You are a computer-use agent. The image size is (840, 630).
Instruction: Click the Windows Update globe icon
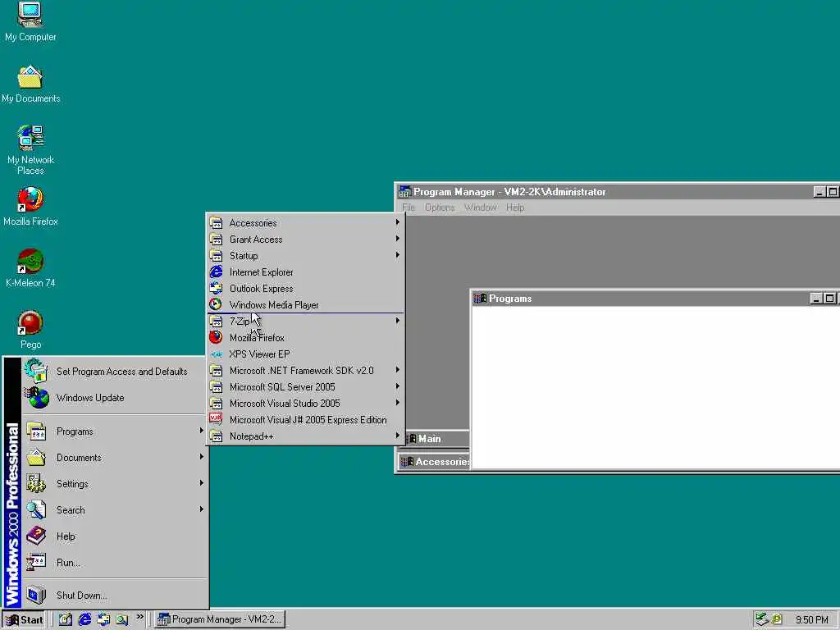click(37, 398)
